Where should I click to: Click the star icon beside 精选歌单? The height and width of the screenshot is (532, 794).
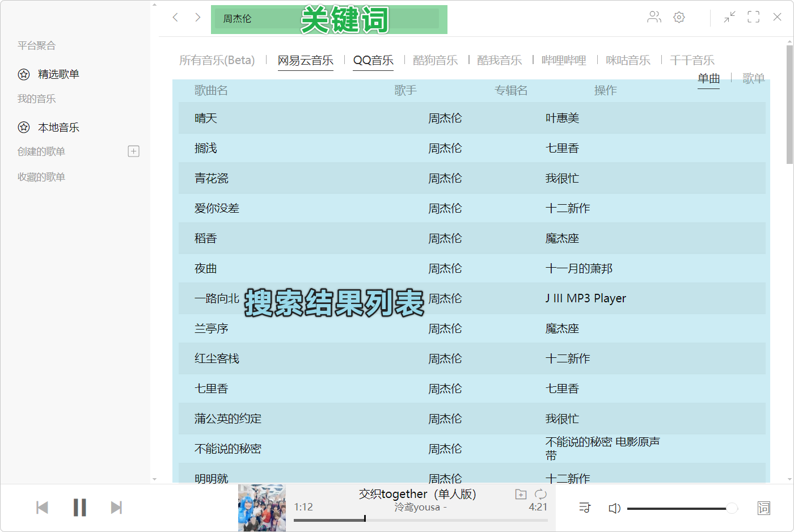tap(24, 74)
